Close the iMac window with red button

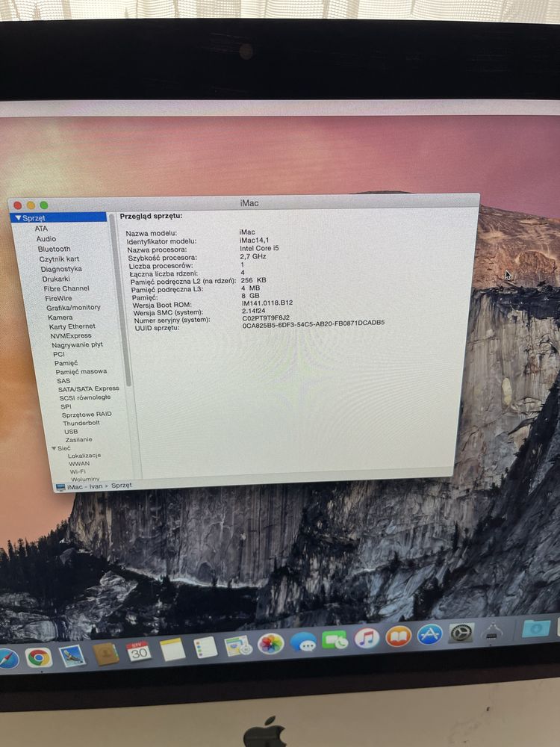(18, 205)
